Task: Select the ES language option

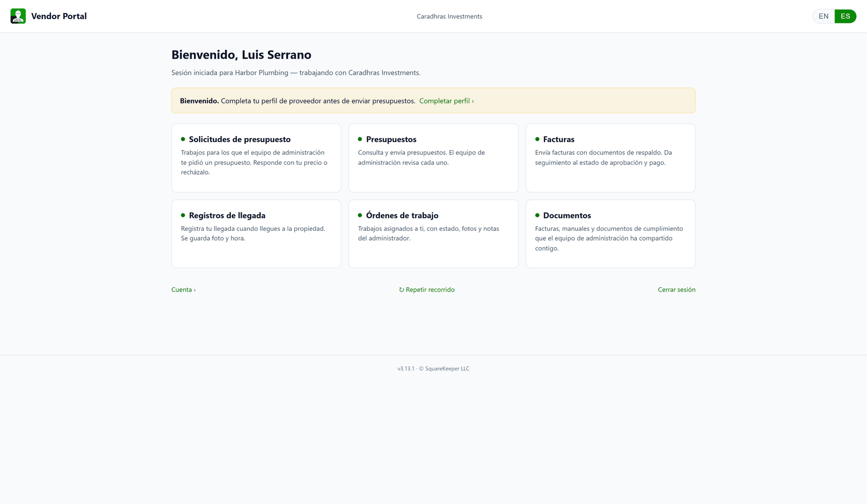Action: [x=845, y=16]
